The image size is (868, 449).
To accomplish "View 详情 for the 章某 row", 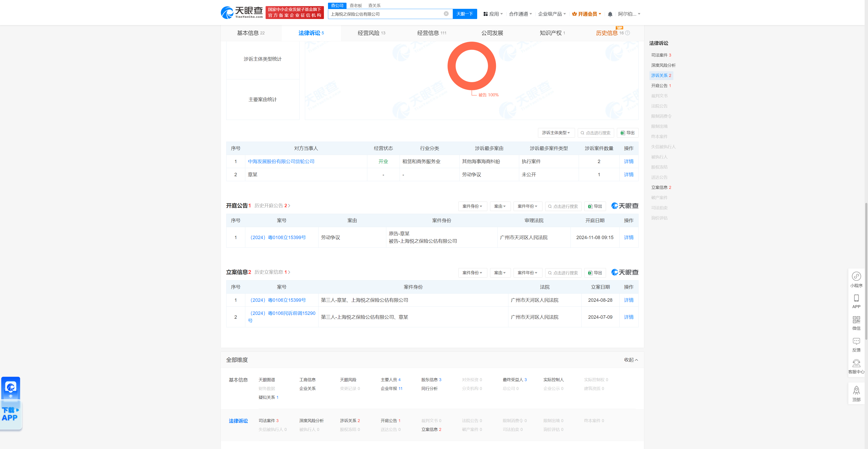I will pos(628,175).
